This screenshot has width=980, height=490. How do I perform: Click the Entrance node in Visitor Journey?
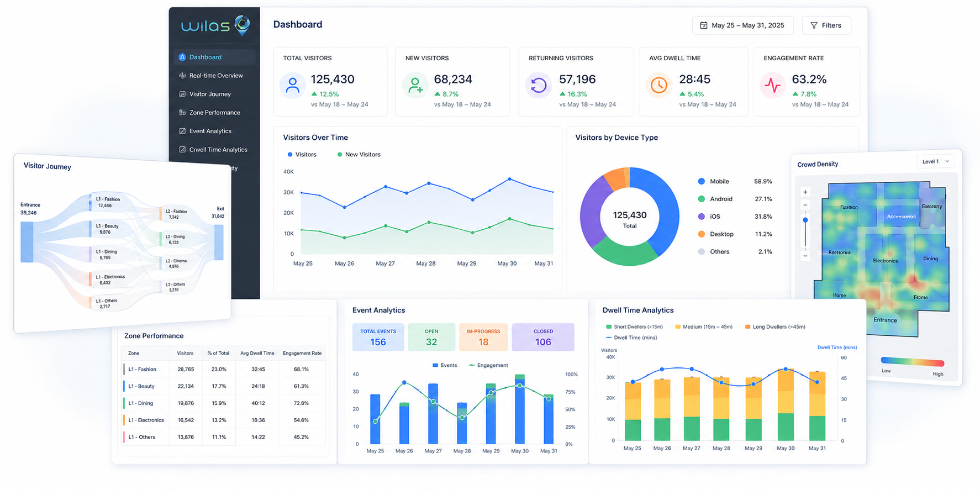point(27,242)
